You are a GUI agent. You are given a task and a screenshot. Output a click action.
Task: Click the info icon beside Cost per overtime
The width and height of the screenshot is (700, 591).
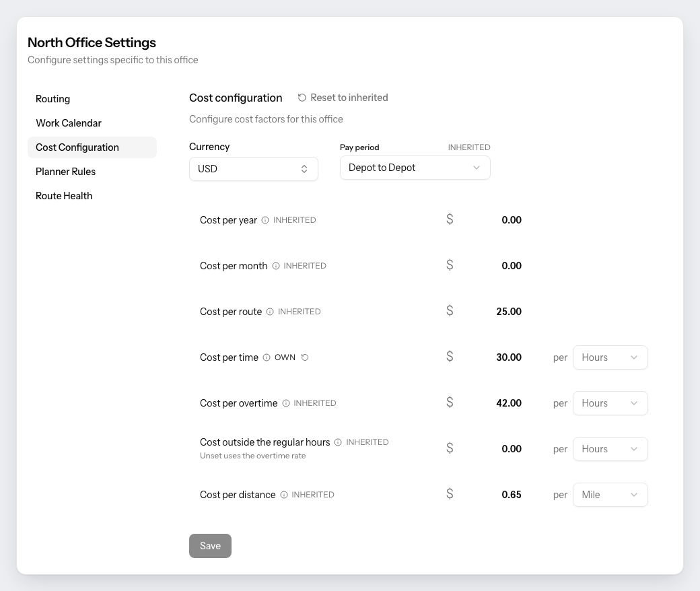click(x=286, y=403)
